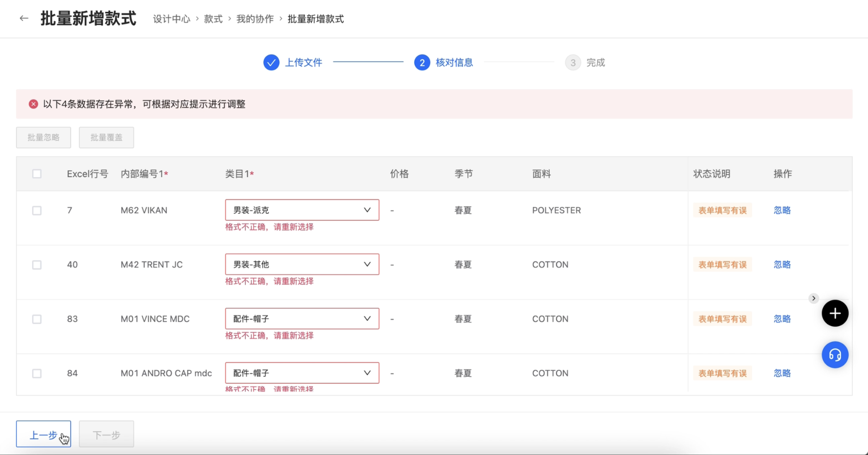The image size is (868, 455).
Task: Click the small right chevron collapse icon
Action: pyautogui.click(x=814, y=298)
